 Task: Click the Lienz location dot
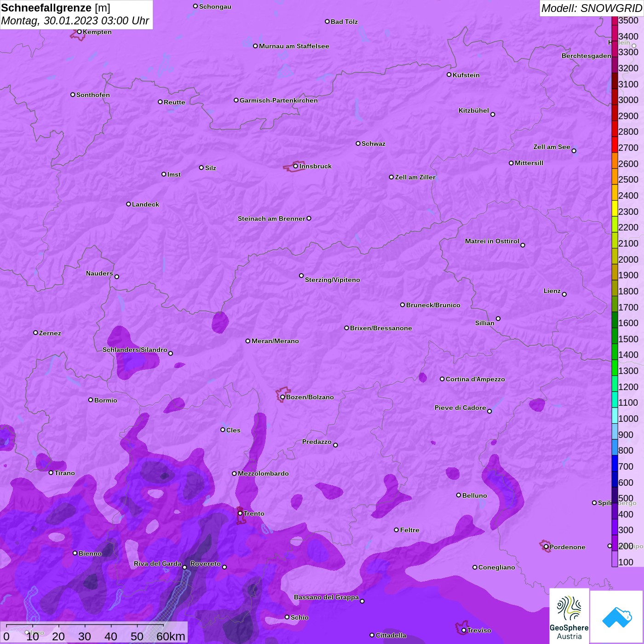564,294
